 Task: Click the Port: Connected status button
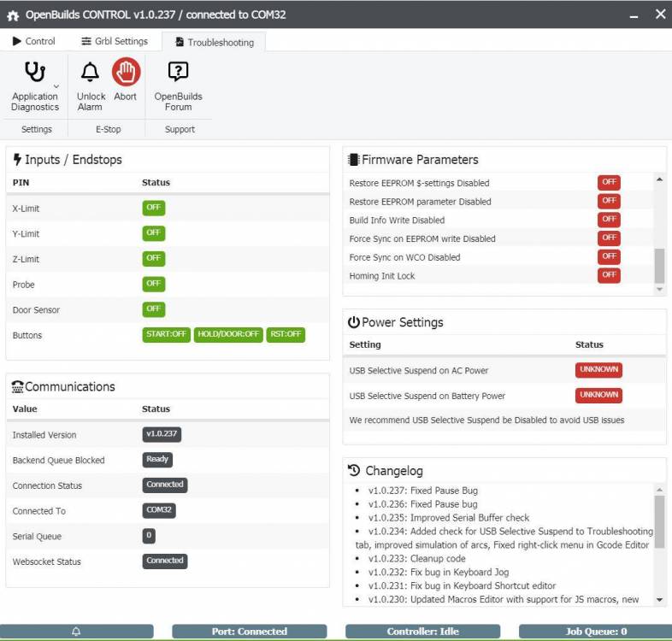[x=250, y=631]
